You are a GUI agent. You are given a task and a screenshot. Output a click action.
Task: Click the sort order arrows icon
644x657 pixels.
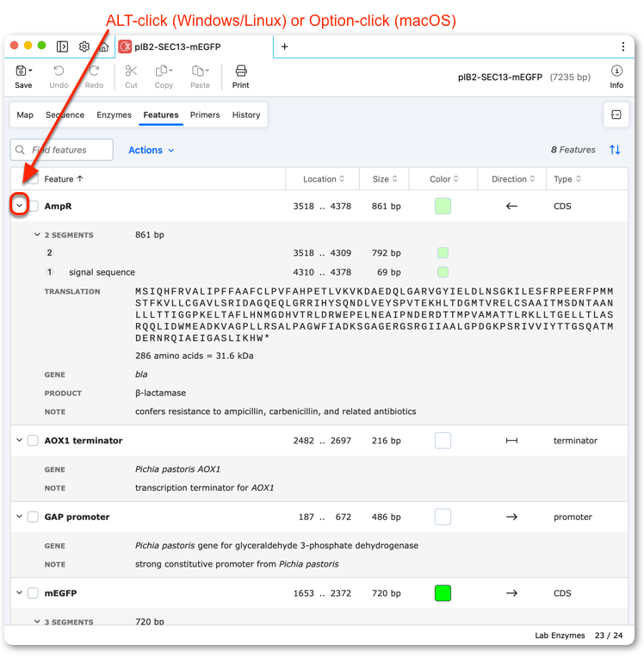click(615, 150)
